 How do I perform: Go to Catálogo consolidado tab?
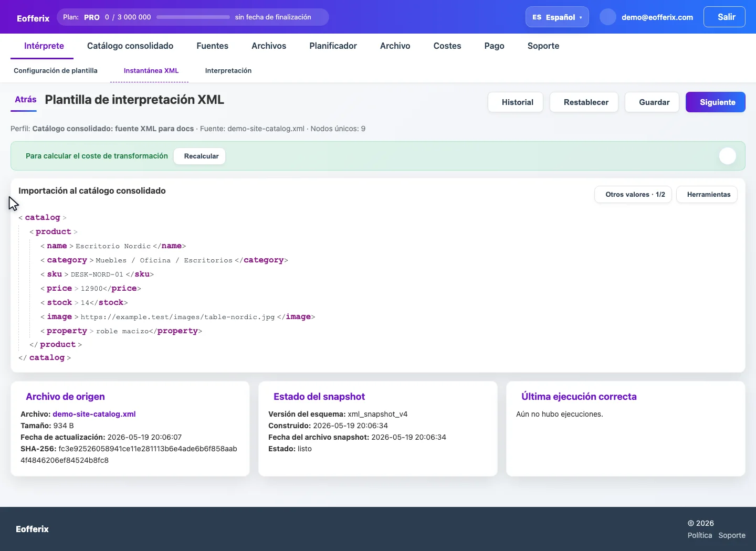130,46
